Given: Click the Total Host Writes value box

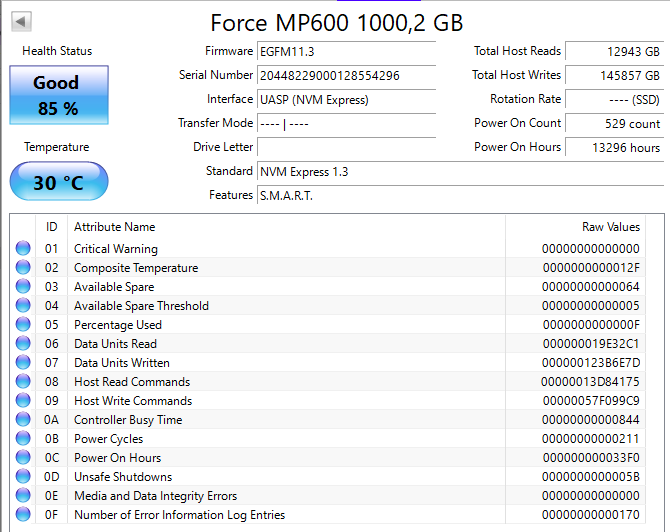Looking at the screenshot, I should coord(614,75).
